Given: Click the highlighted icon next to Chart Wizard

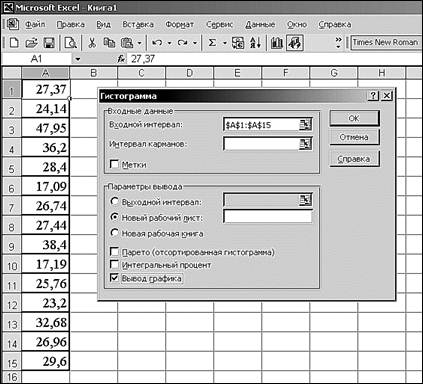Looking at the screenshot, I should [295, 43].
